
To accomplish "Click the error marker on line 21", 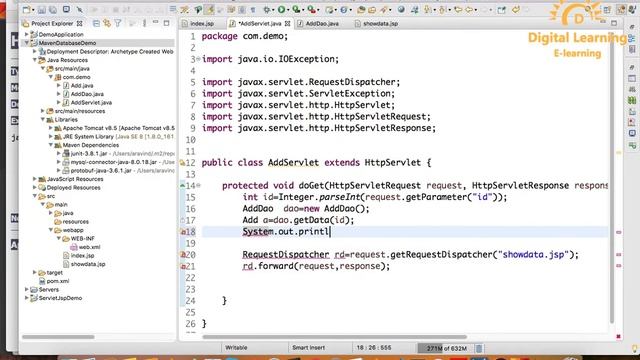I will click(183, 266).
